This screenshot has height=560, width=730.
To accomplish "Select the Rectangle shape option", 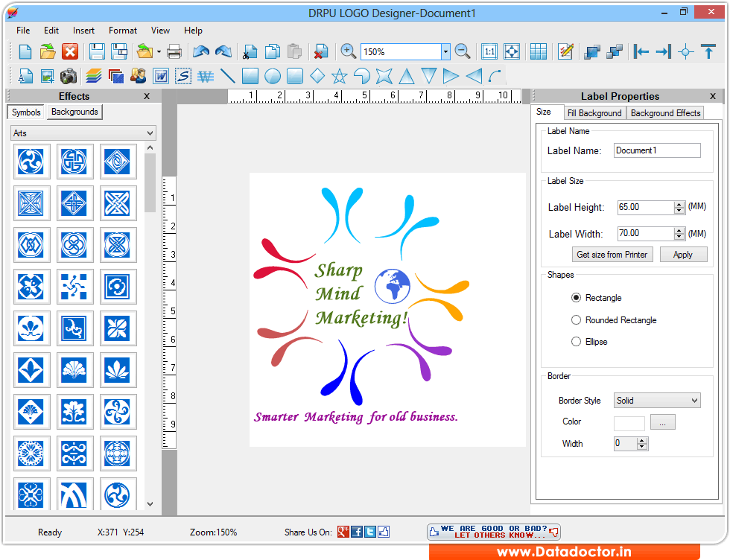I will coord(576,297).
